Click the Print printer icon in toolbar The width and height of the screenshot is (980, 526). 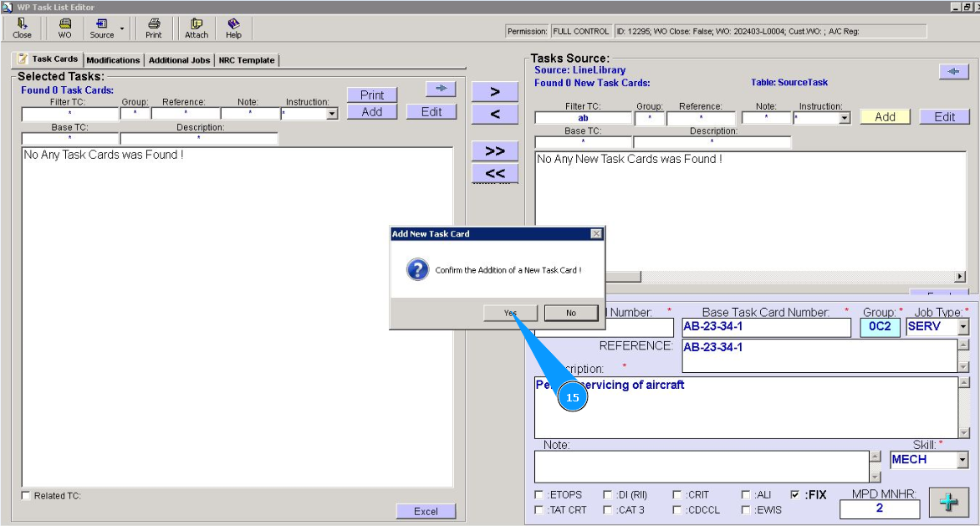pos(154,28)
